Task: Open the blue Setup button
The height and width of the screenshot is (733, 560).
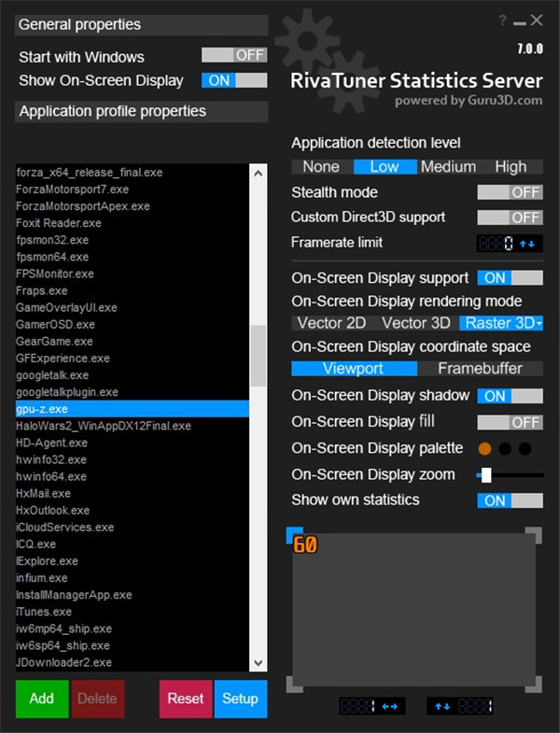Action: tap(240, 698)
